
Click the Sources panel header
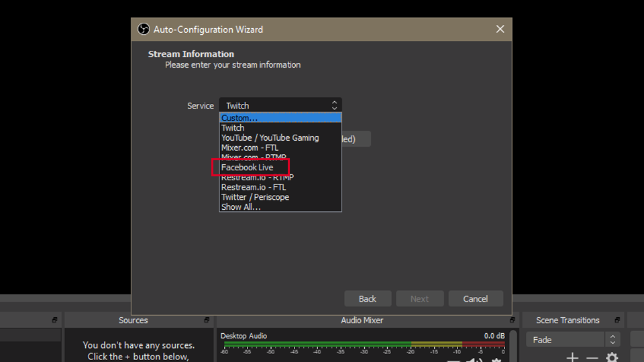tap(139, 320)
